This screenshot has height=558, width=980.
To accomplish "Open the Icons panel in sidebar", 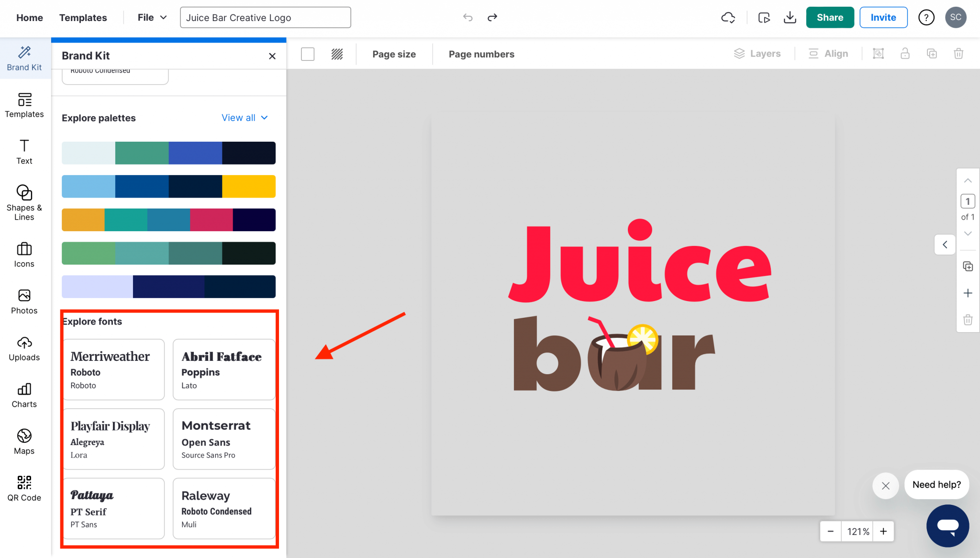I will click(x=24, y=254).
